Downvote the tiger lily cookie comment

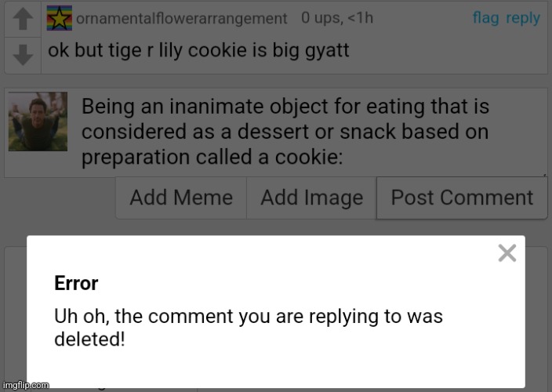(24, 53)
